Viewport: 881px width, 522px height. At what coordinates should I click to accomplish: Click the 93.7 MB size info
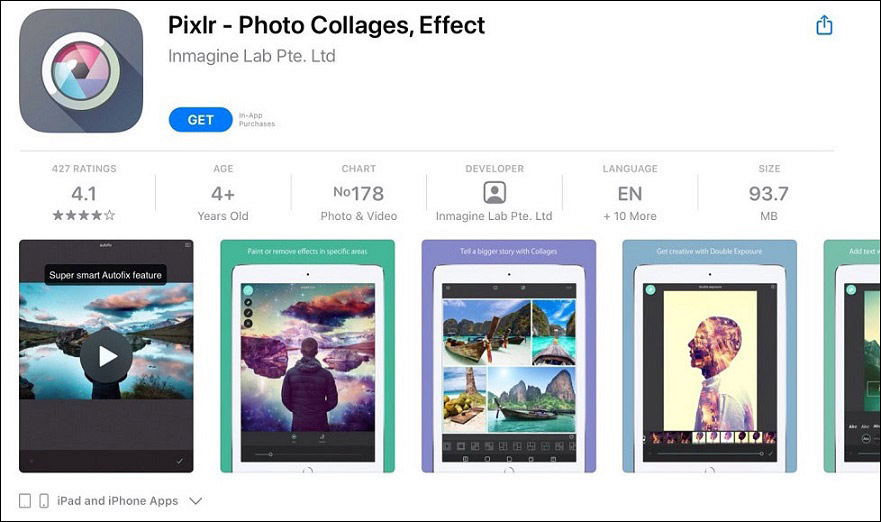click(769, 193)
